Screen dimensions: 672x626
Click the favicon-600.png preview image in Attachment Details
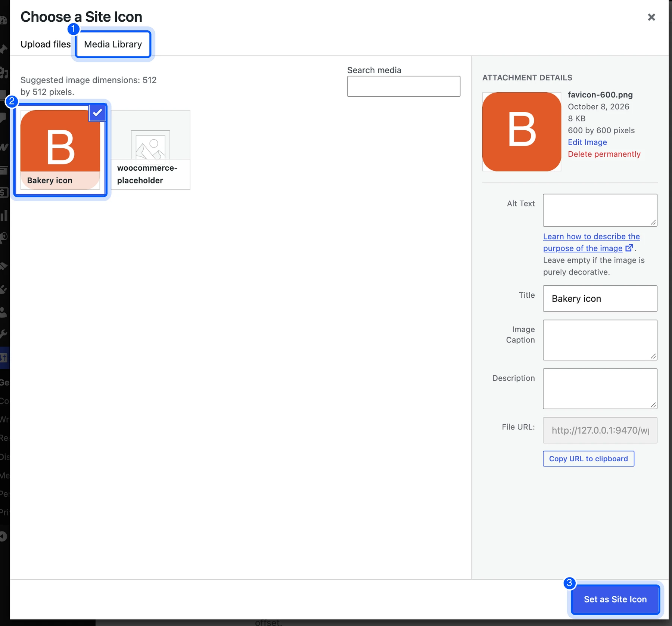click(522, 132)
